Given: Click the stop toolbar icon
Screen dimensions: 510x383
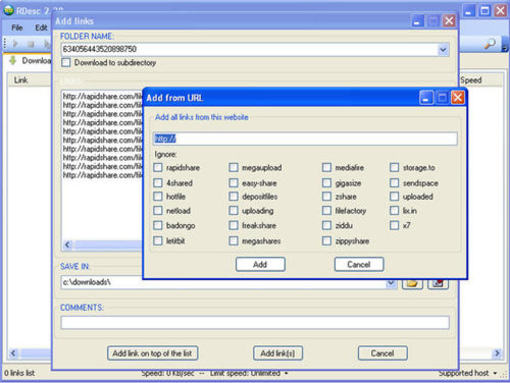Looking at the screenshot, I should click(31, 44).
